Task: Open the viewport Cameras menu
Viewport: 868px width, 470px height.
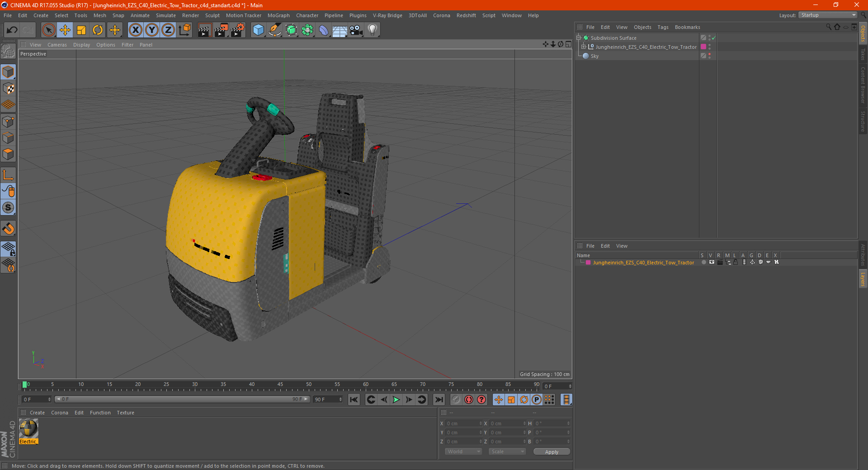Action: tap(57, 45)
